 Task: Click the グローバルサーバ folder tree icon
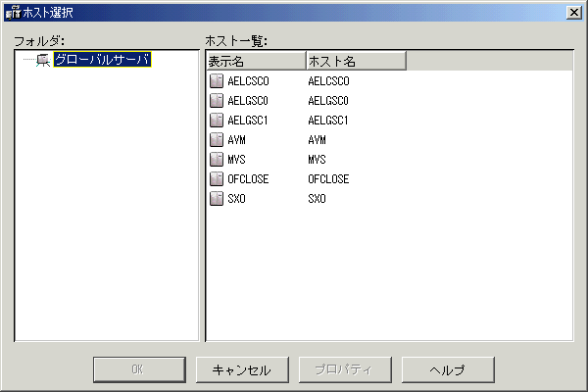43,60
